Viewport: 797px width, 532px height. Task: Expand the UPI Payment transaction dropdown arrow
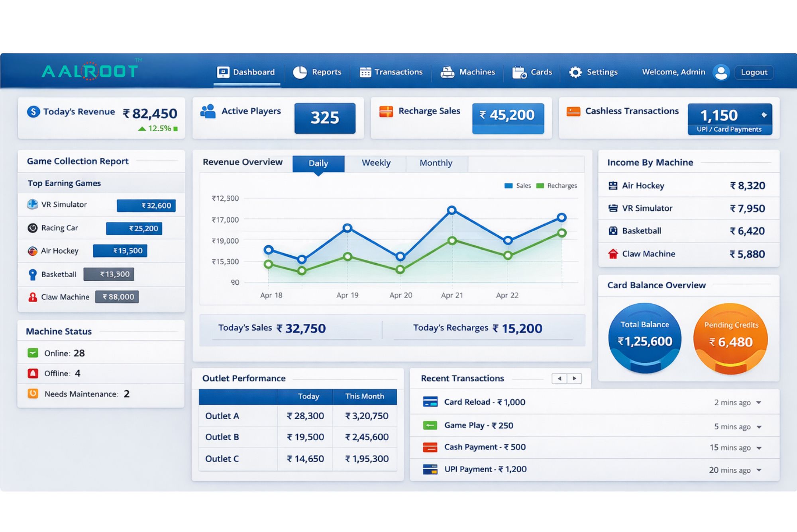pyautogui.click(x=759, y=470)
